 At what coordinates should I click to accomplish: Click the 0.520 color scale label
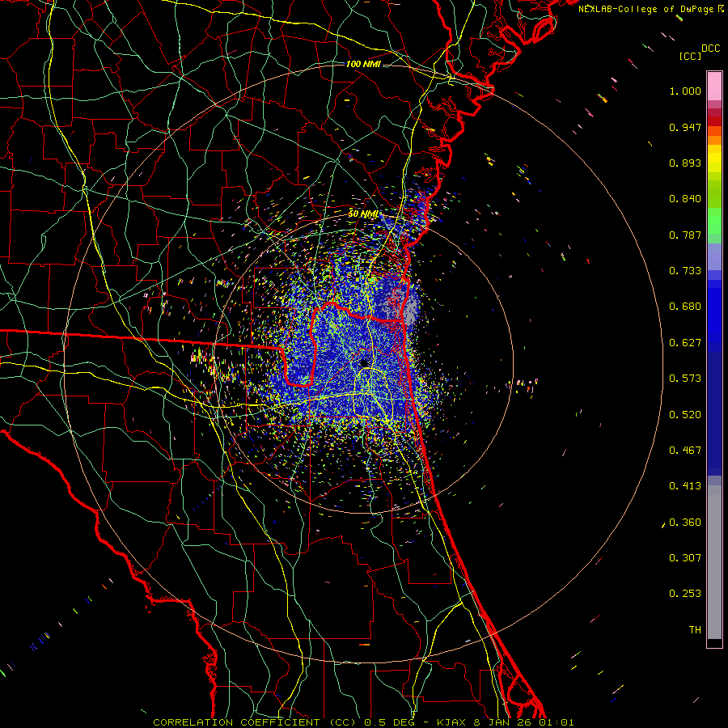click(685, 415)
